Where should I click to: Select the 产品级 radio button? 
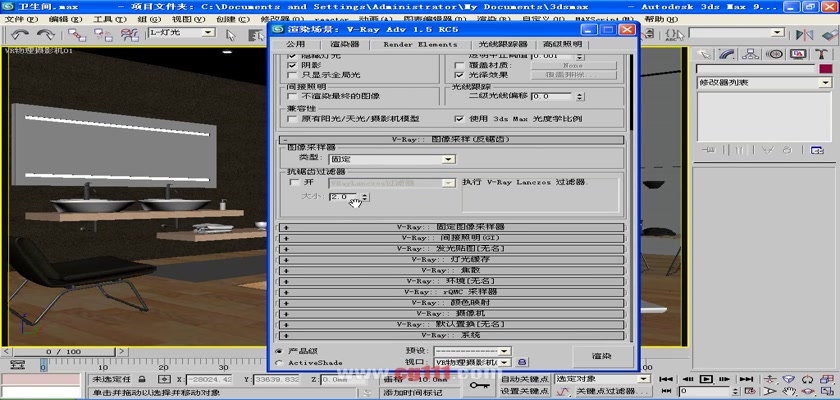point(279,351)
